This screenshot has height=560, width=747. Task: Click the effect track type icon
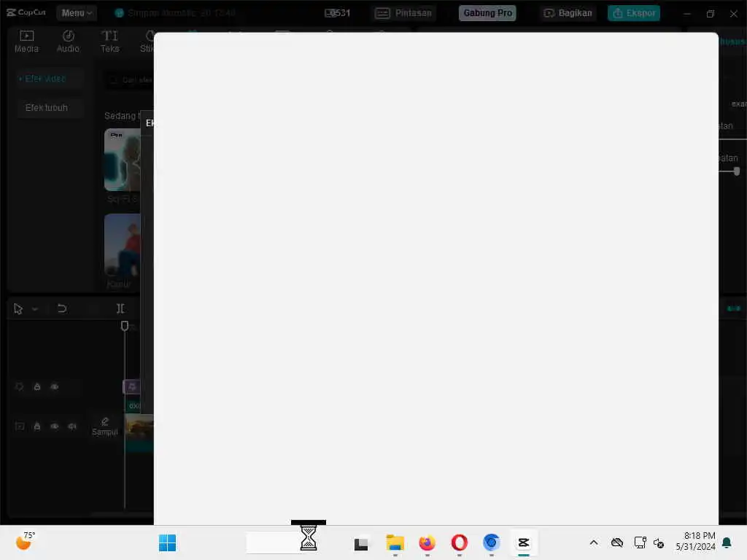[x=20, y=386]
